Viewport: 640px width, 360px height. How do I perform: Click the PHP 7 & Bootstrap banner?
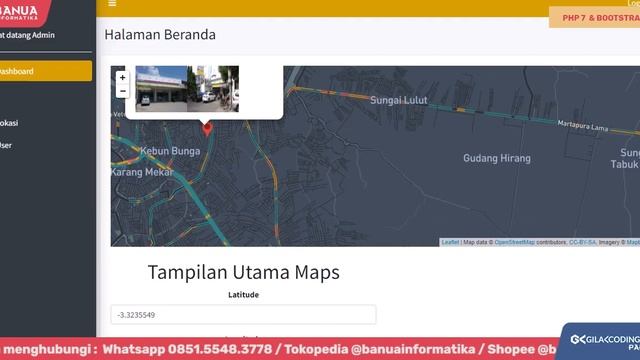click(595, 18)
